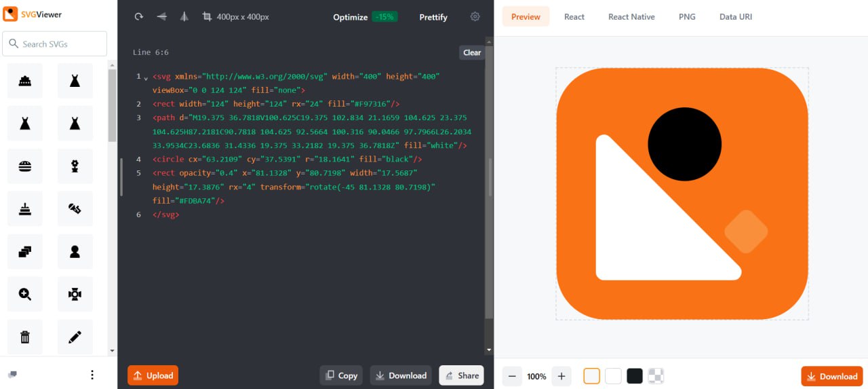This screenshot has height=389, width=868.
Task: Click the Optimize button
Action: pyautogui.click(x=351, y=17)
